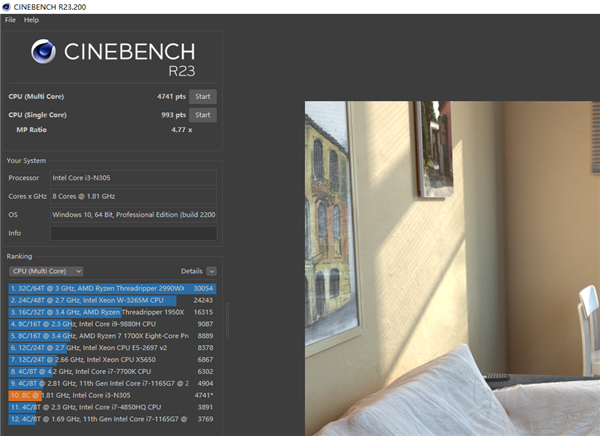The height and width of the screenshot is (436, 600).
Task: Select ranking row Intel Xeon W-3265M CPU
Action: [x=112, y=300]
